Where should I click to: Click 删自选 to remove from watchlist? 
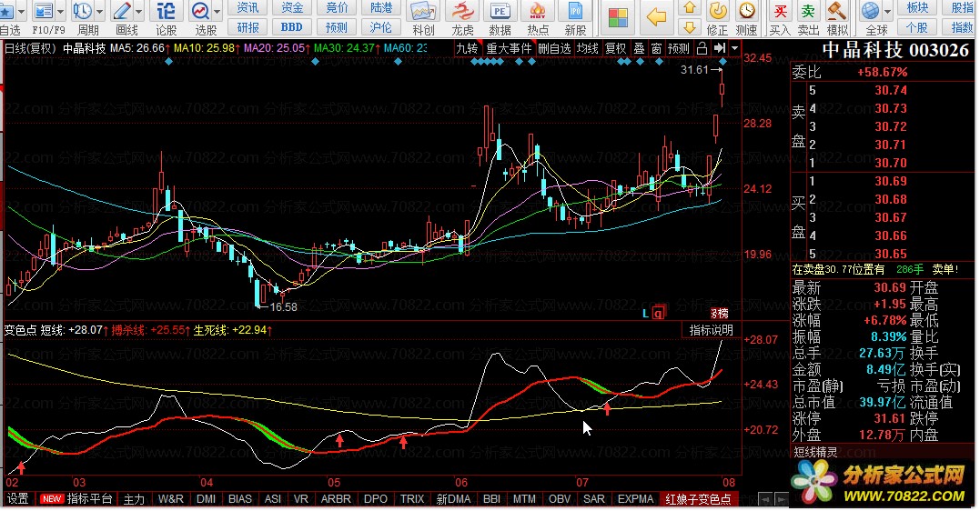click(x=554, y=48)
